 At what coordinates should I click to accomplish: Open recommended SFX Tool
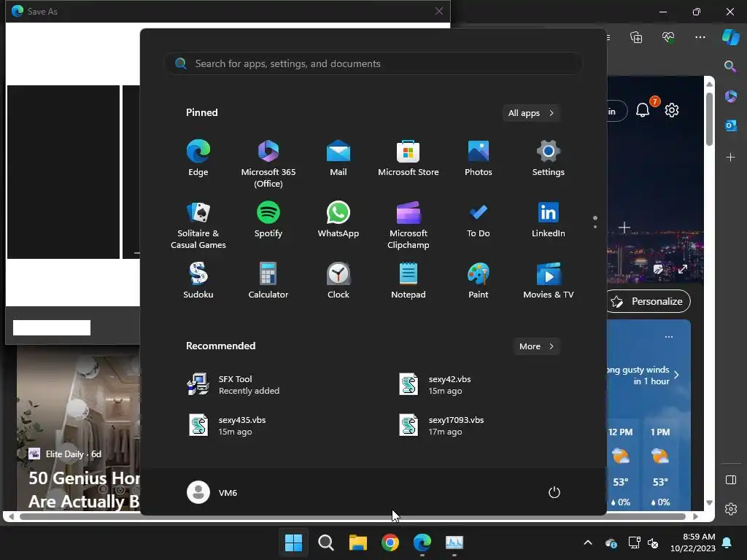tap(233, 385)
